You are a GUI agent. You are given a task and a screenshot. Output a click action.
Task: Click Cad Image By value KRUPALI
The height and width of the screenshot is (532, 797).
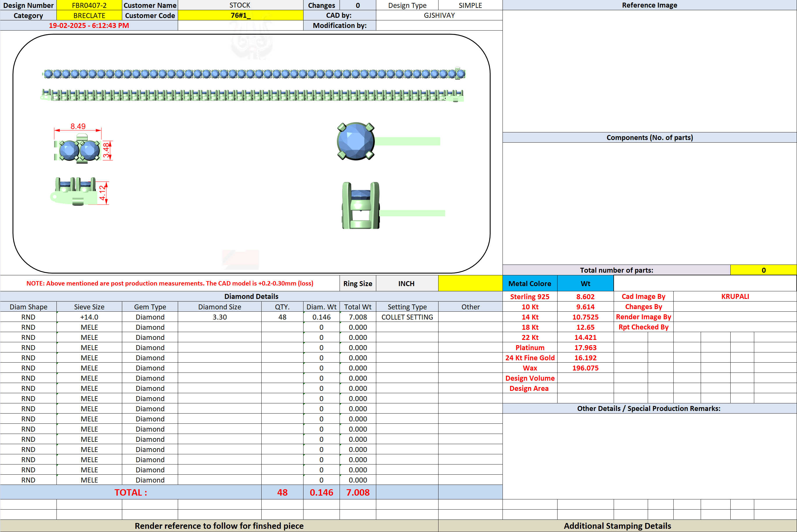point(735,297)
